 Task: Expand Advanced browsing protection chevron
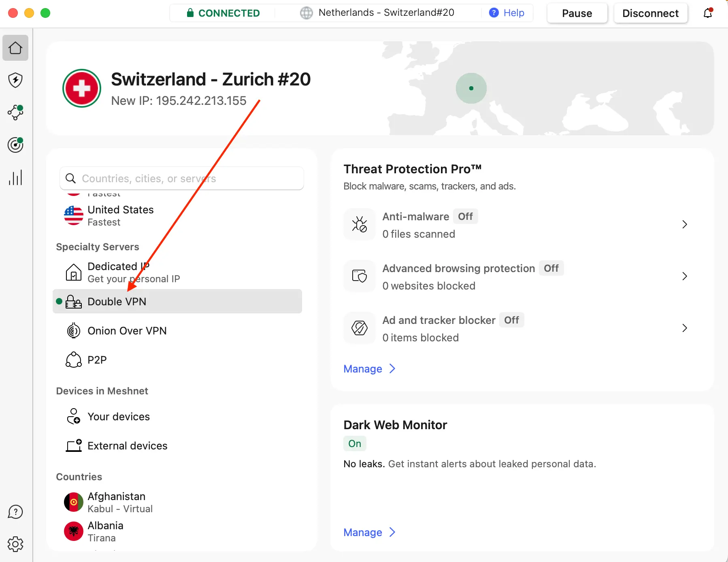pyautogui.click(x=684, y=276)
